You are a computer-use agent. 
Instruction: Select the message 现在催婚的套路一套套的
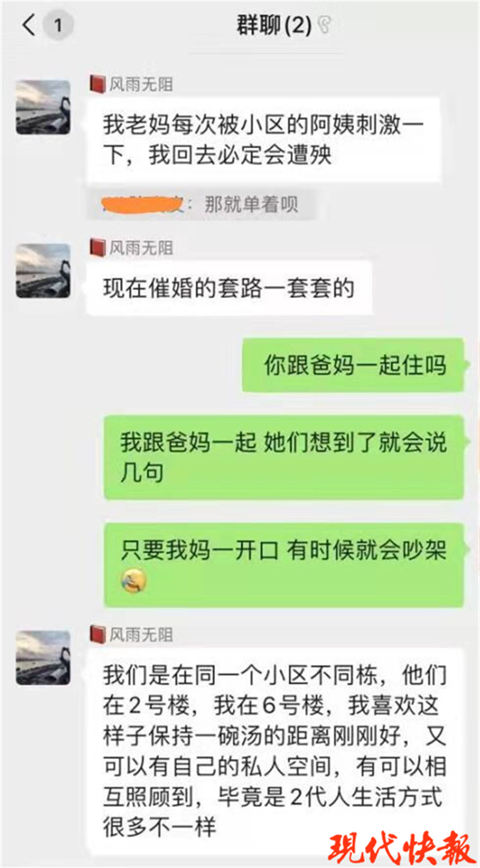[x=229, y=288]
